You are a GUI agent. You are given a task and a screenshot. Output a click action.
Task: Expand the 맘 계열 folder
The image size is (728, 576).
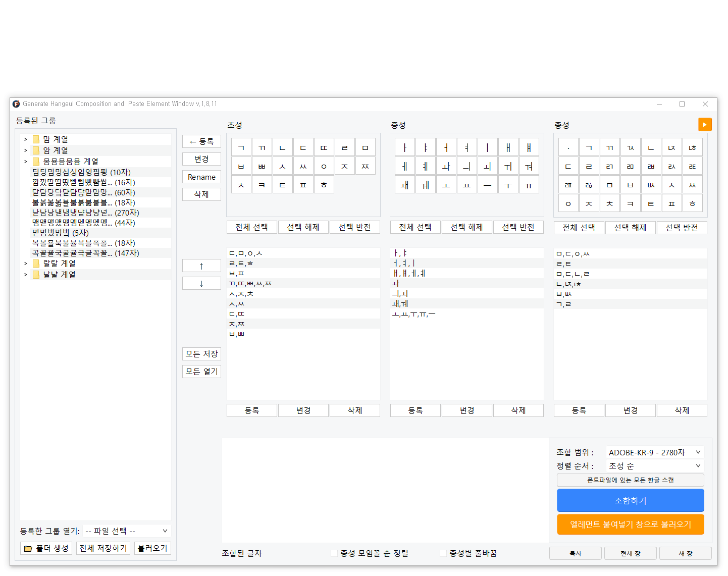coord(26,139)
